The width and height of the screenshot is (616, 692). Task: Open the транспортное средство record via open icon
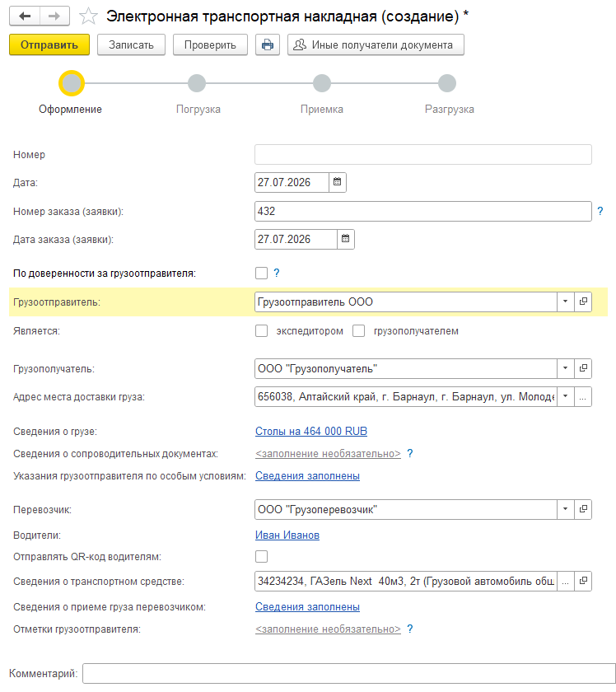coord(583,582)
